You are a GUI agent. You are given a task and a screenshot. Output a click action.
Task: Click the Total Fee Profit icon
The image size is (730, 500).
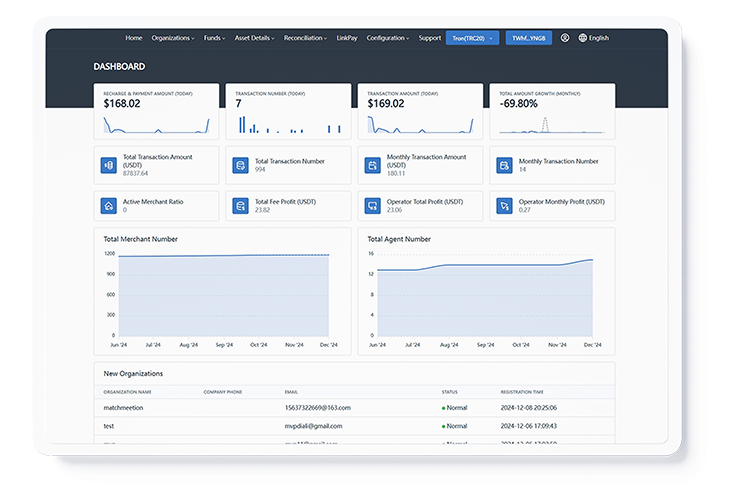[240, 206]
